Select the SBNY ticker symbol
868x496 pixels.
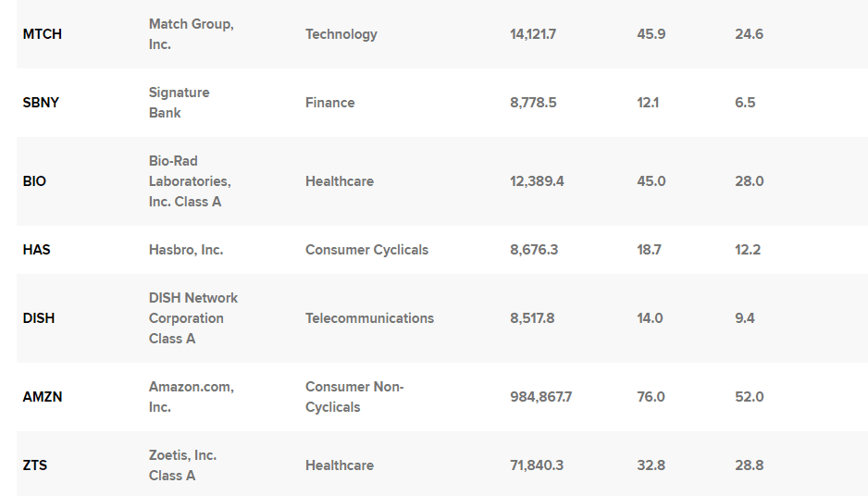click(x=41, y=103)
